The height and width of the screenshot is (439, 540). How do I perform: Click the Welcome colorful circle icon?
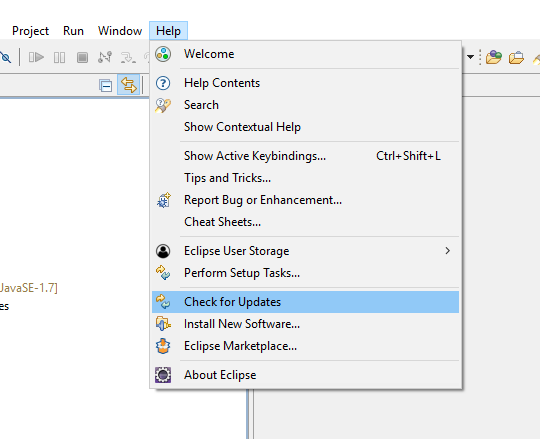(163, 54)
